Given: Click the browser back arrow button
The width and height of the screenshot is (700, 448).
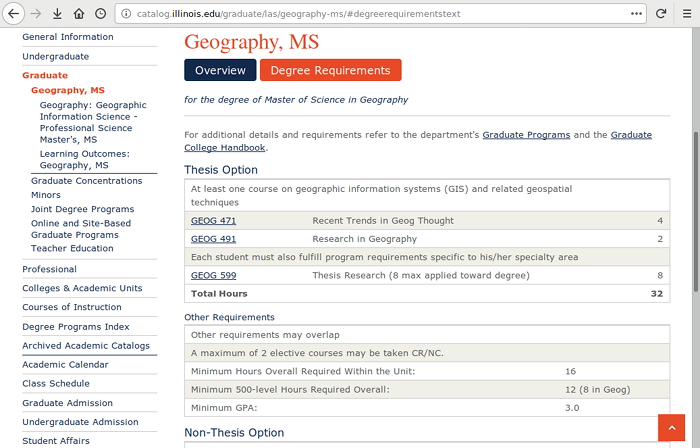Looking at the screenshot, I should coord(14,14).
